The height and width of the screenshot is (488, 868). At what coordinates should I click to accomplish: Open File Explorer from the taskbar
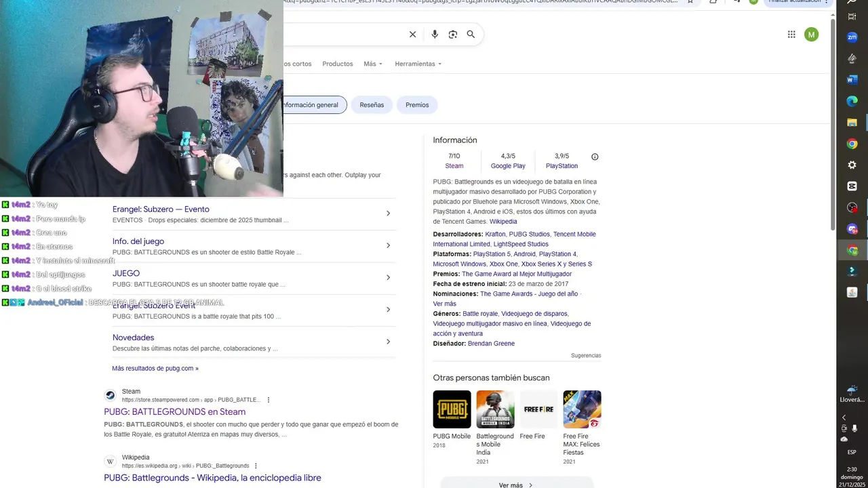(x=852, y=123)
